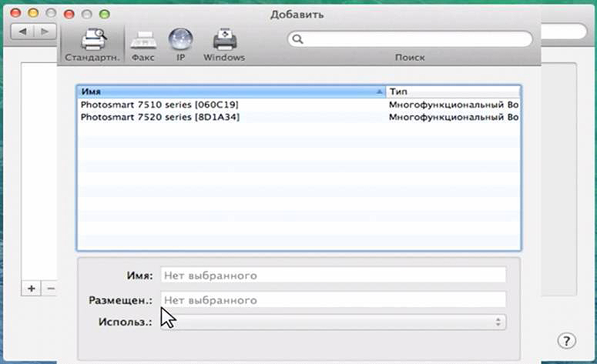Switch to the IP printer globe icon

click(179, 44)
